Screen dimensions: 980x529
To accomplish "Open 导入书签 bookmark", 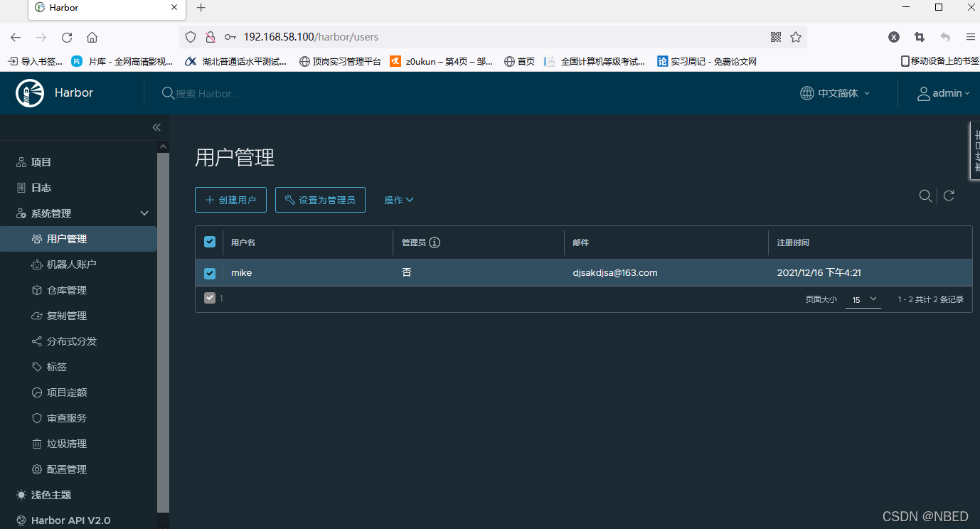I will coord(35,61).
